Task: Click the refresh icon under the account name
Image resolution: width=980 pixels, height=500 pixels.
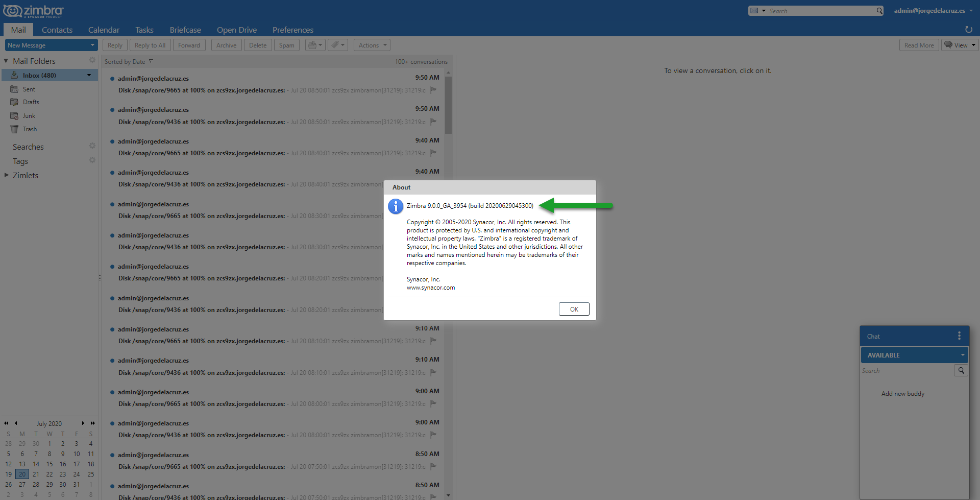Action: click(x=969, y=30)
